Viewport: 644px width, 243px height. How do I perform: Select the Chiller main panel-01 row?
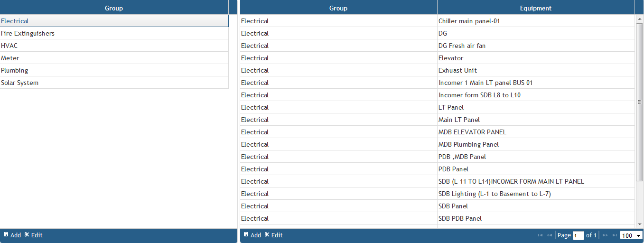point(437,21)
